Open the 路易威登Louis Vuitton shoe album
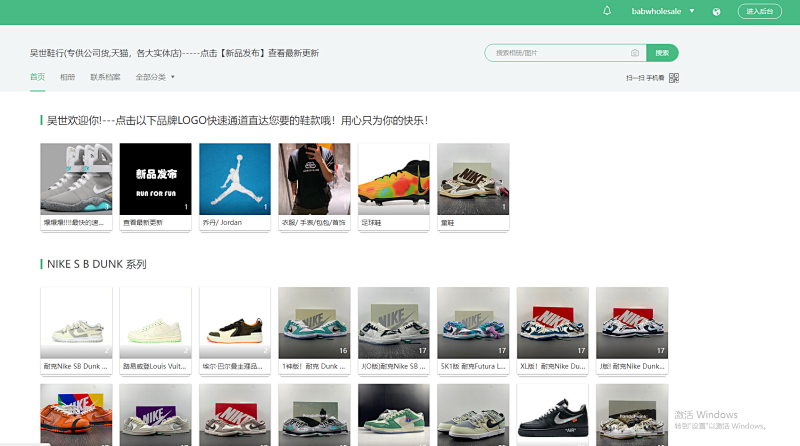This screenshot has height=446, width=800. (156, 323)
